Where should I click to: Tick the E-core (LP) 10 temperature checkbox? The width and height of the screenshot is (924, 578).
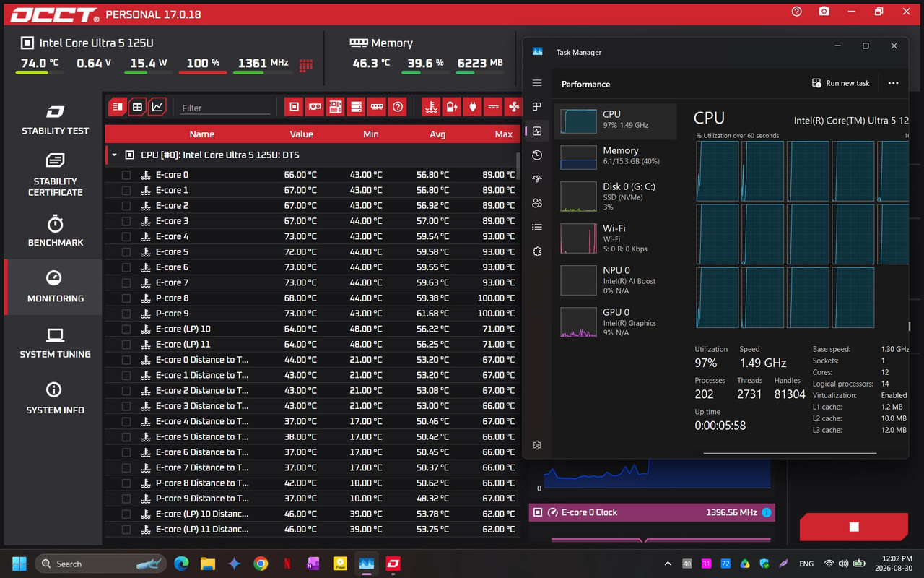point(126,329)
